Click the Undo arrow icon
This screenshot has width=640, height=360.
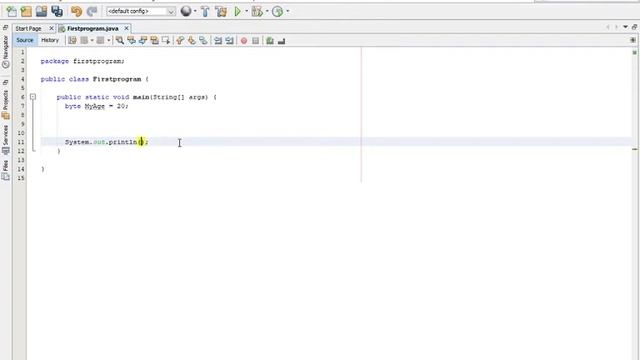pos(76,11)
